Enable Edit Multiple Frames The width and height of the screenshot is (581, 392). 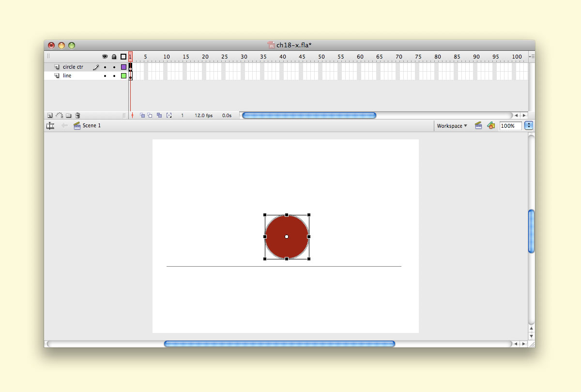point(159,115)
